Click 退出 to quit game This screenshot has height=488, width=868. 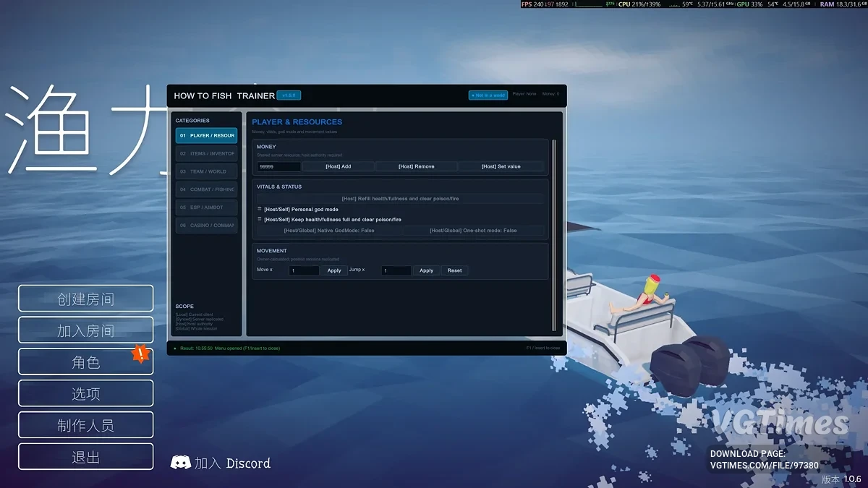coord(86,458)
